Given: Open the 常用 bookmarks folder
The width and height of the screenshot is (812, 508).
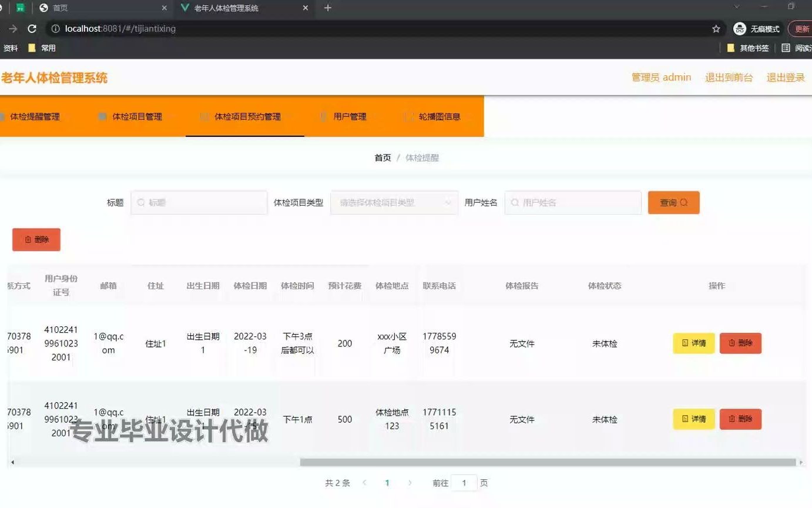Looking at the screenshot, I should 42,48.
